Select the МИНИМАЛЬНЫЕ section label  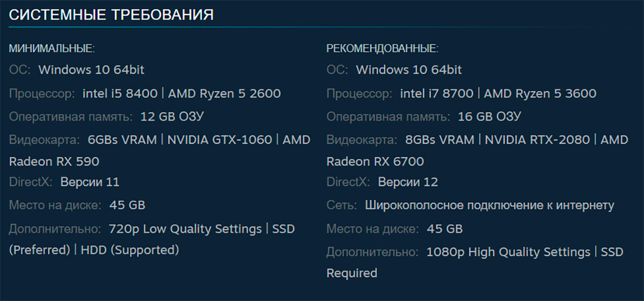[x=52, y=49]
